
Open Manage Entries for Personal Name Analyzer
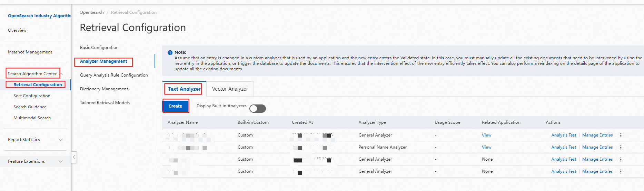pos(597,147)
